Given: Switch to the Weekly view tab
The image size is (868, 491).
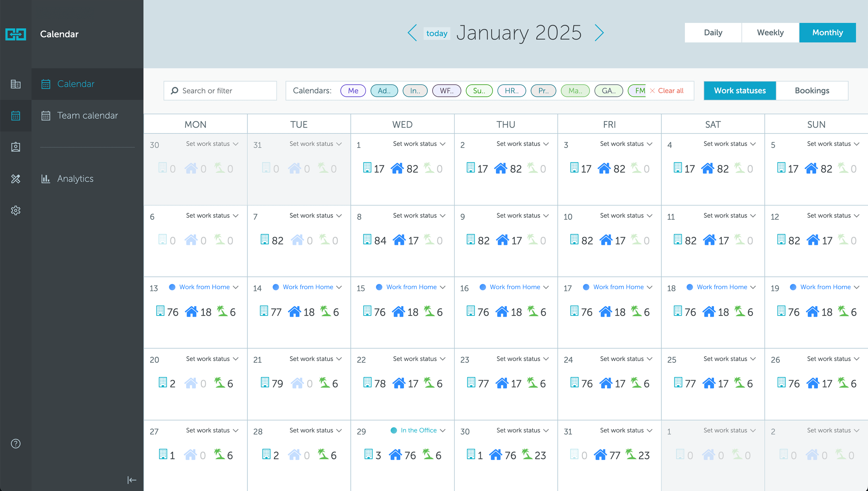Looking at the screenshot, I should click(x=770, y=32).
